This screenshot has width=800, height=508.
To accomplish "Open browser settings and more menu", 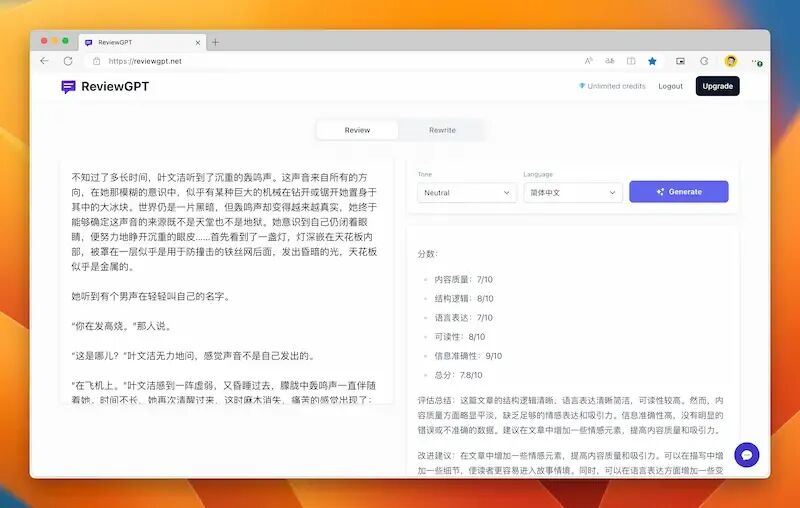I will click(756, 62).
